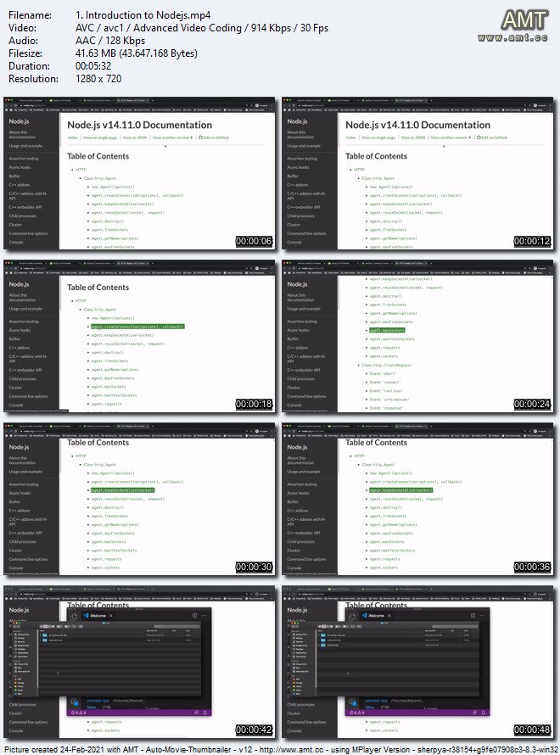Click the Resolution value 1280 x 720
The image size is (560, 755).
98,79
